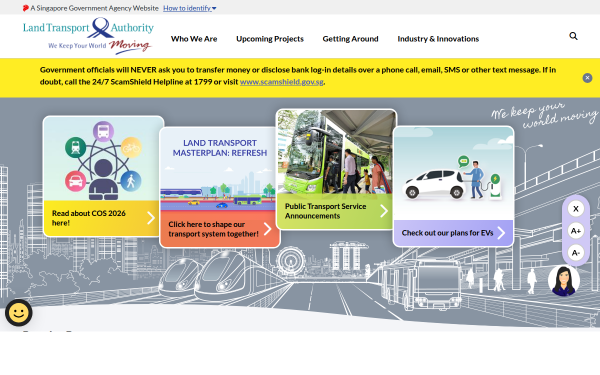This screenshot has height=375, width=600.
Task: Visit www.scamshield.gov.sg link
Action: (x=282, y=82)
